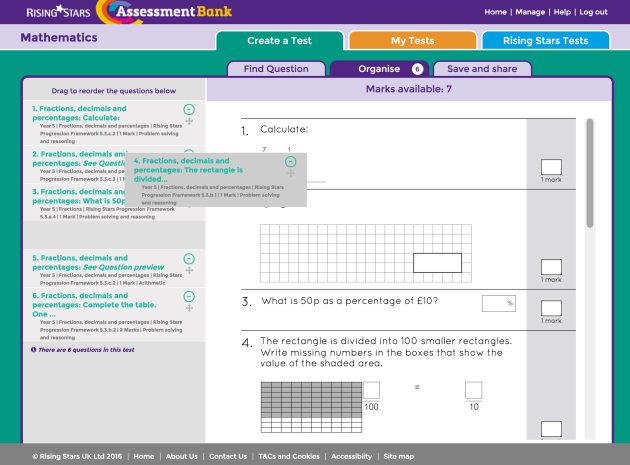Click the mark box for question 3
This screenshot has width=630, height=465.
551,308
